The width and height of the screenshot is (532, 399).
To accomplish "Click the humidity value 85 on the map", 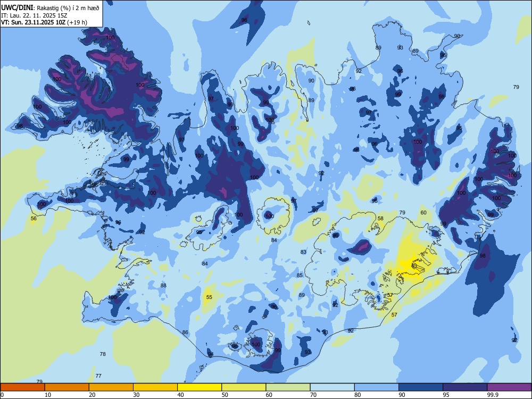I will point(300,275).
